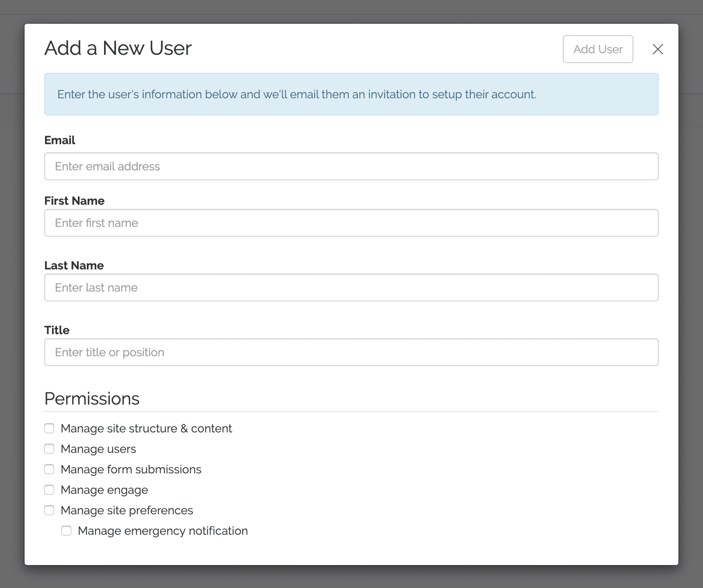Click the Email field label
Image resolution: width=703 pixels, height=588 pixels.
click(x=60, y=140)
